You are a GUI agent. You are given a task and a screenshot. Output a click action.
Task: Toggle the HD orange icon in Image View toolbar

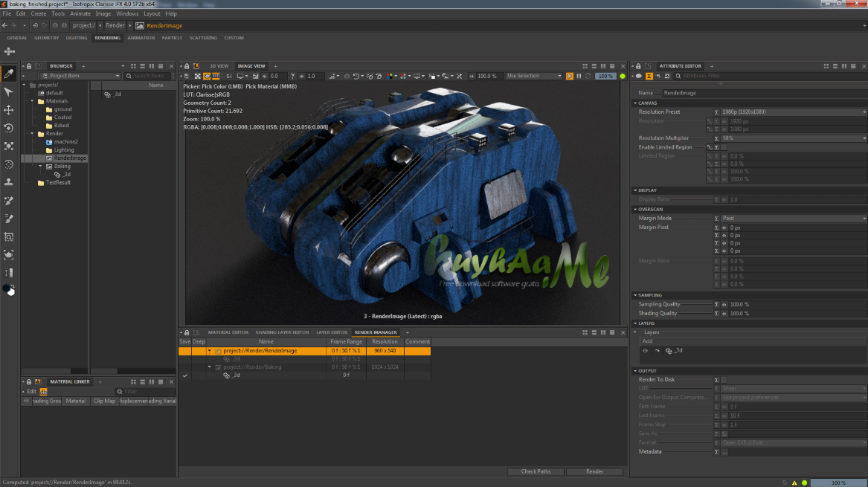pyautogui.click(x=216, y=76)
